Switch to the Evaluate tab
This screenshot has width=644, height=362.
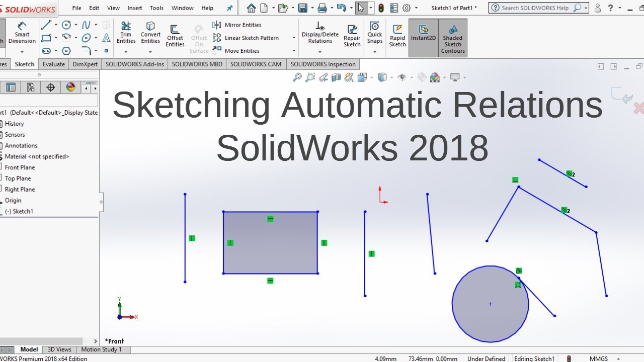(x=54, y=64)
